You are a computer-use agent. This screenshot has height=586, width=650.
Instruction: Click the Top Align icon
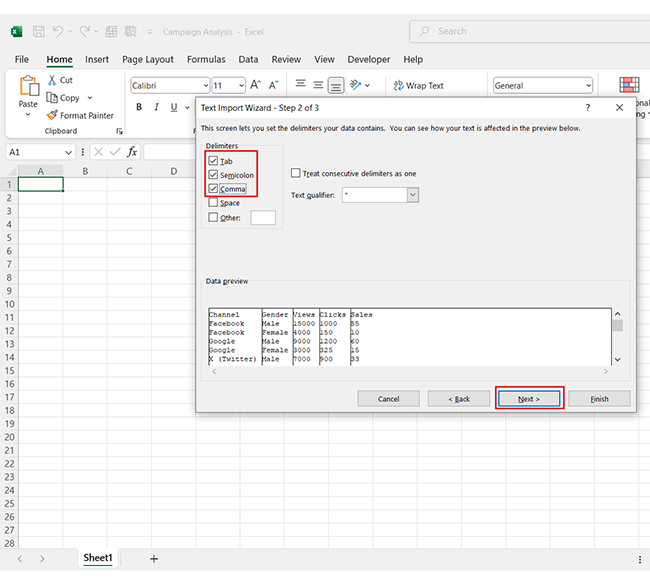301,84
